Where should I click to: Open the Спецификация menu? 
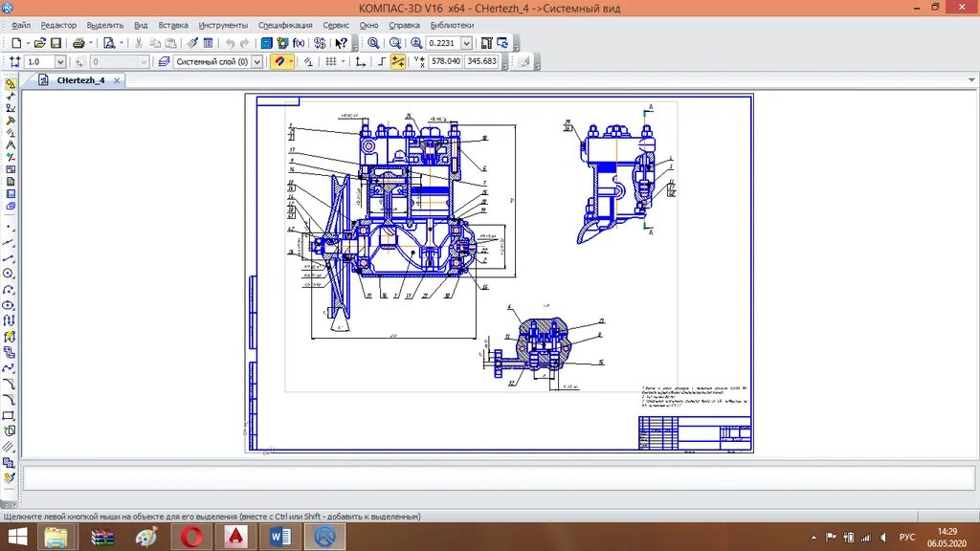(285, 25)
